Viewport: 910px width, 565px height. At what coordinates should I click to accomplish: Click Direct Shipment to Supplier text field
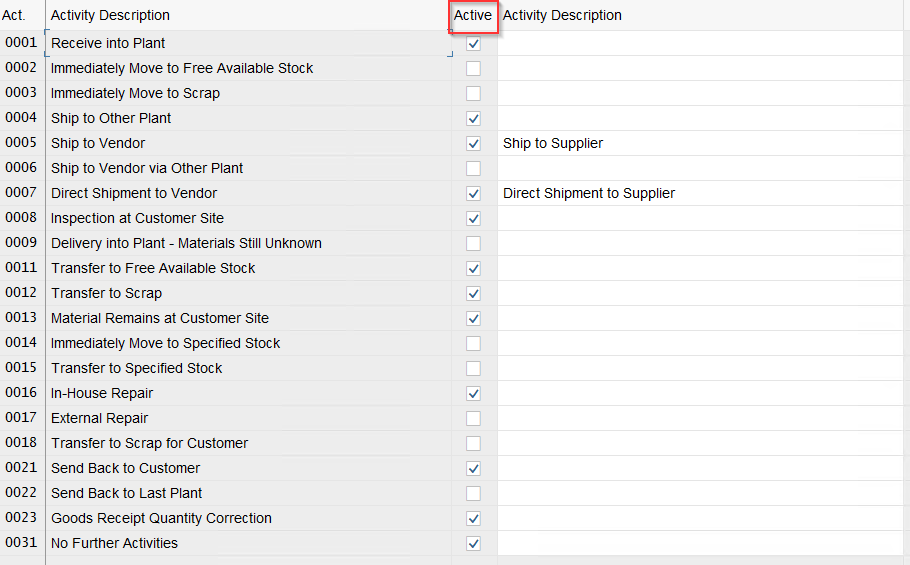pyautogui.click(x=700, y=193)
